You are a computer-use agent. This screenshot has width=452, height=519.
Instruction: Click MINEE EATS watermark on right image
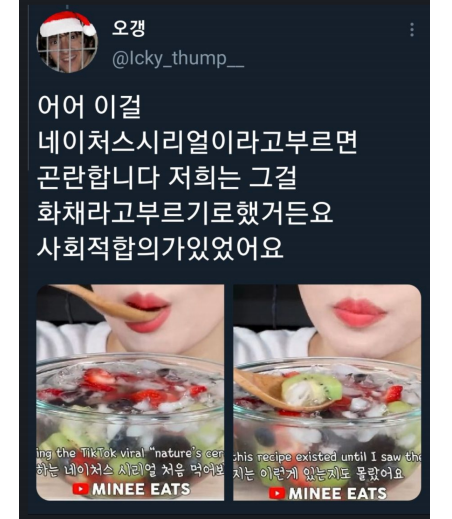click(x=338, y=493)
